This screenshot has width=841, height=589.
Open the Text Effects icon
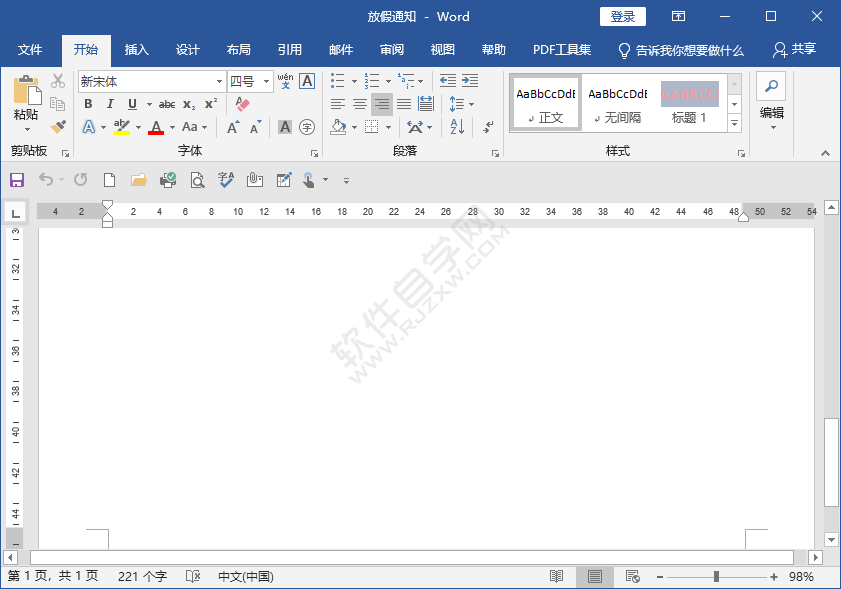coord(87,125)
